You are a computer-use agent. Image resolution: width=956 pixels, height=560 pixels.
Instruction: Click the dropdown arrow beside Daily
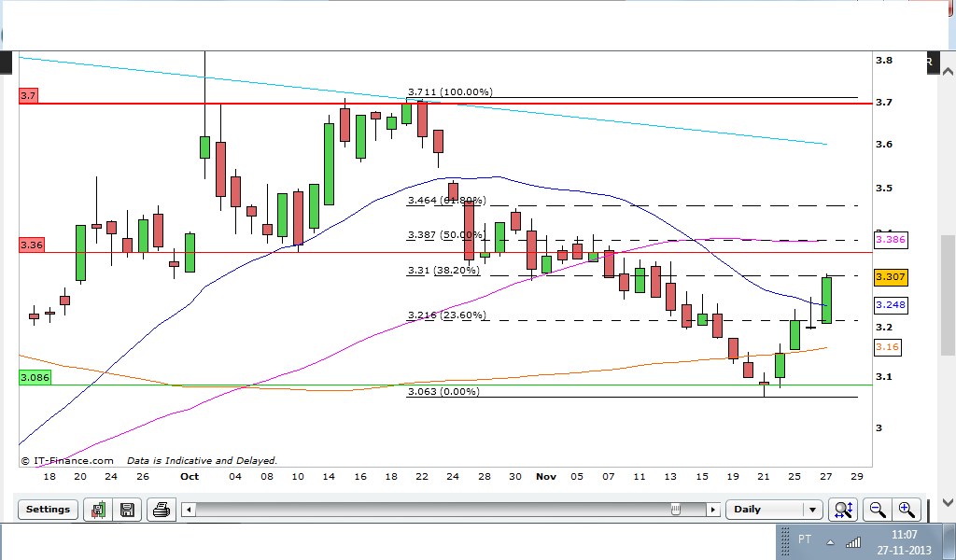(813, 510)
